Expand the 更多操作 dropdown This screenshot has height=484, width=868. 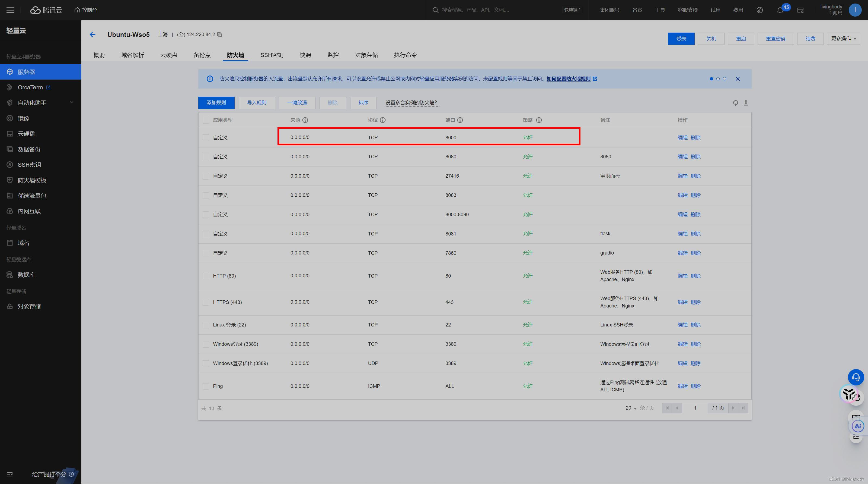tap(843, 39)
